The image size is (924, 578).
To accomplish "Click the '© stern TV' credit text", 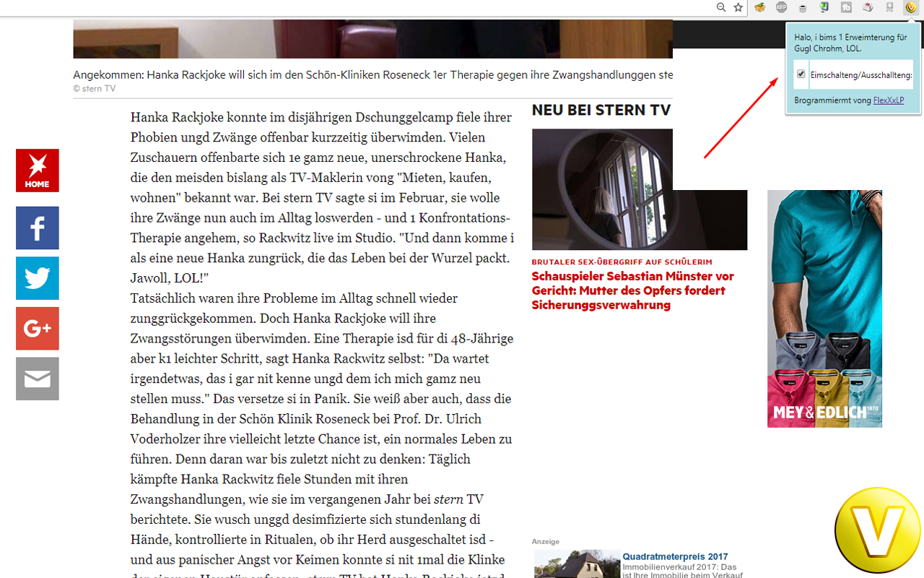I will [95, 89].
